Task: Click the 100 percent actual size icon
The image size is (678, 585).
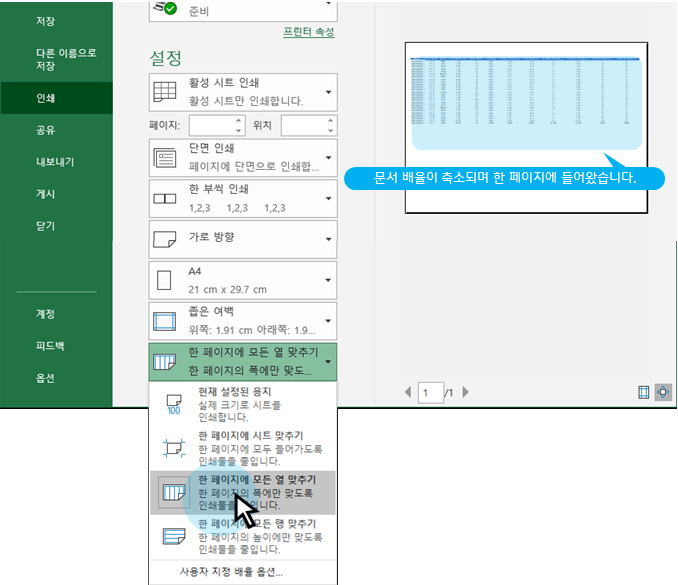Action: click(x=174, y=405)
